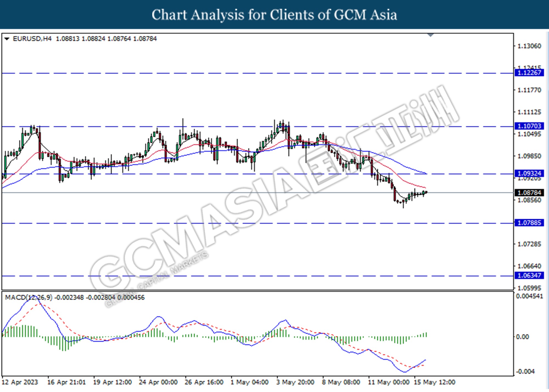The image size is (549, 392).
Task: Click the 24 Apr 00:00 time label
Action: (x=158, y=382)
